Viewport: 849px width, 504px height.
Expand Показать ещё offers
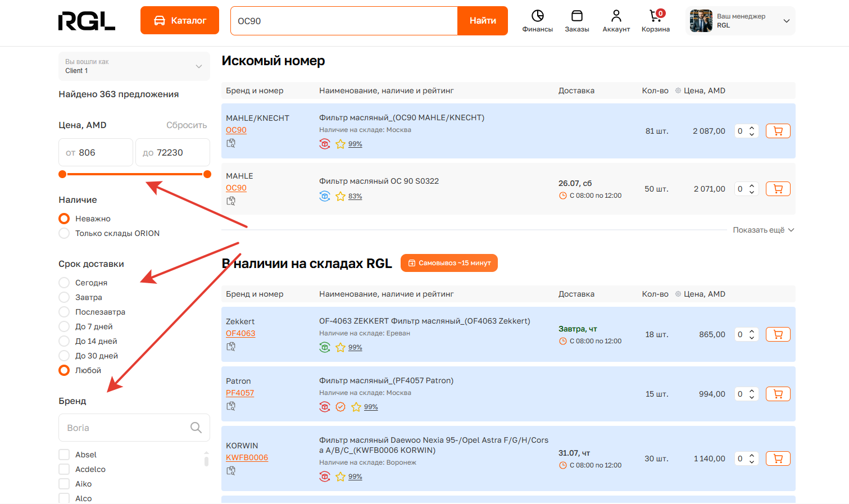[764, 230]
